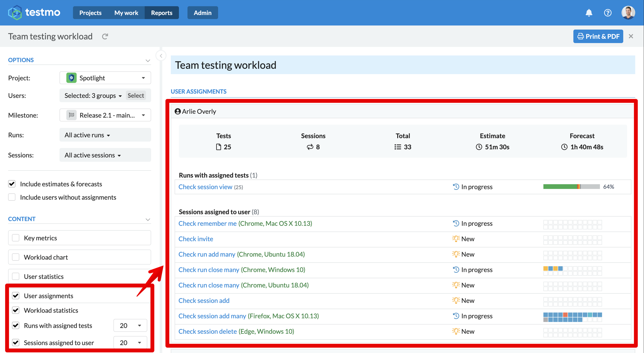Click the 64% progress bar
Screen dimensions: 644x353
(x=571, y=187)
